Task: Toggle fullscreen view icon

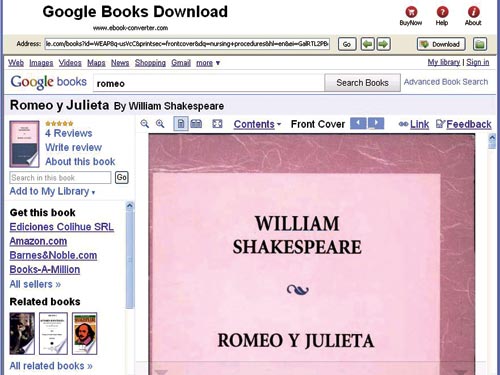Action: (217, 124)
